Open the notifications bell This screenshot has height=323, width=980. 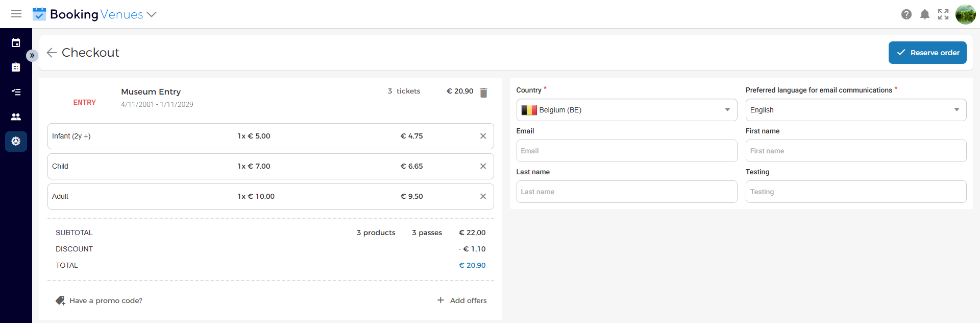pos(925,14)
